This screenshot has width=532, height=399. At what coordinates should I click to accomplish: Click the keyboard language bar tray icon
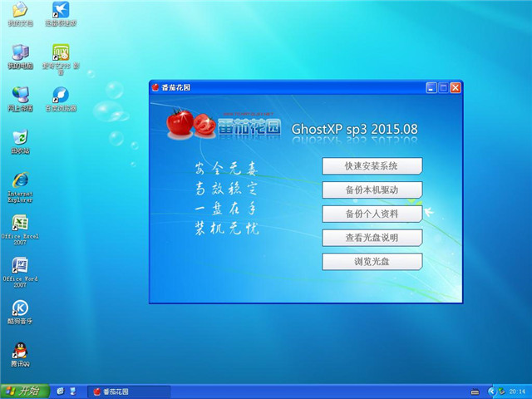(475, 392)
